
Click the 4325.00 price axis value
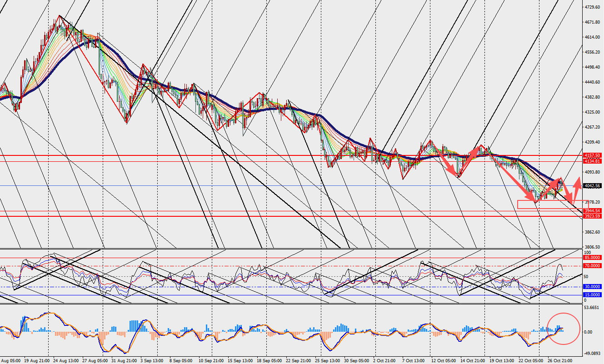pos(593,112)
